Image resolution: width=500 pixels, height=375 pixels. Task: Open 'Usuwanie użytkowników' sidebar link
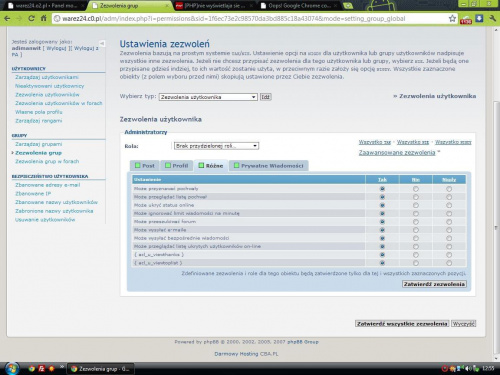[x=45, y=219]
